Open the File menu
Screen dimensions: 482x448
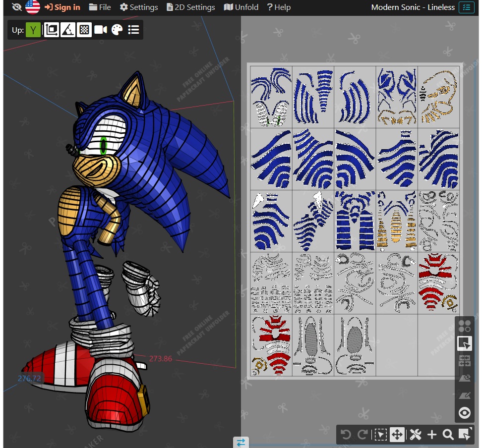point(100,7)
